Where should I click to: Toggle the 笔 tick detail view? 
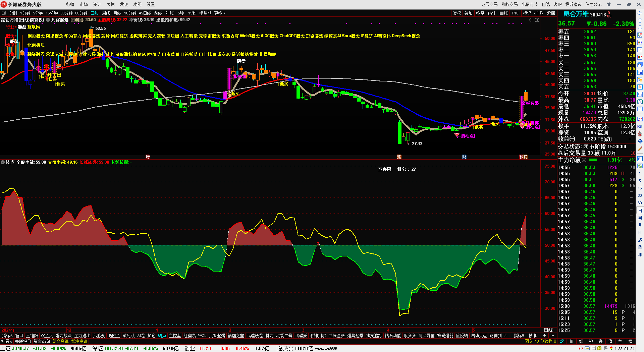tap(562, 341)
